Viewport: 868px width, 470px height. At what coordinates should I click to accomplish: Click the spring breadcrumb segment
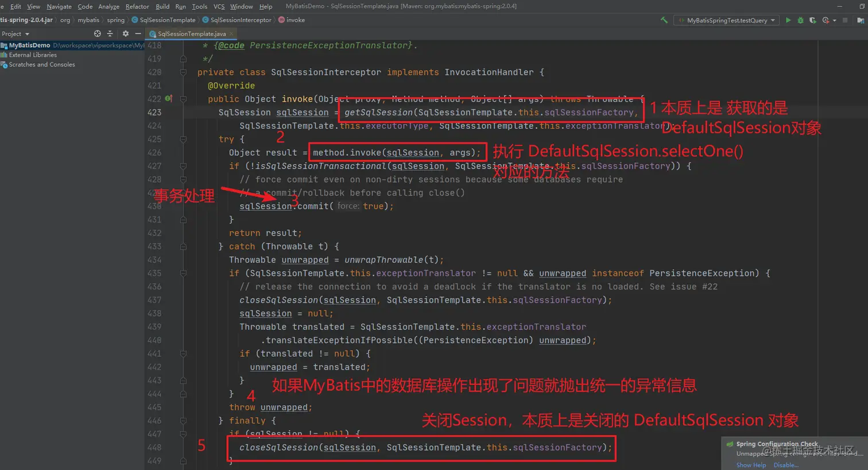115,20
